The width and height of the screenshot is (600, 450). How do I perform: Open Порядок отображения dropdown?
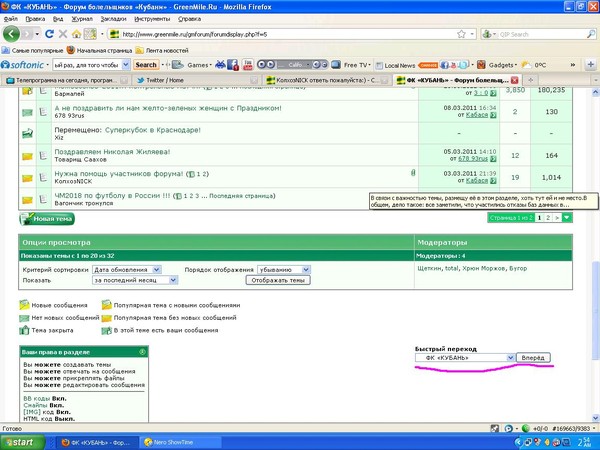pyautogui.click(x=284, y=269)
